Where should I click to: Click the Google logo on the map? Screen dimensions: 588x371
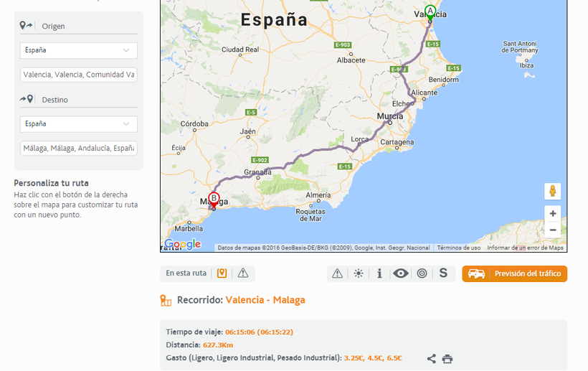(183, 244)
